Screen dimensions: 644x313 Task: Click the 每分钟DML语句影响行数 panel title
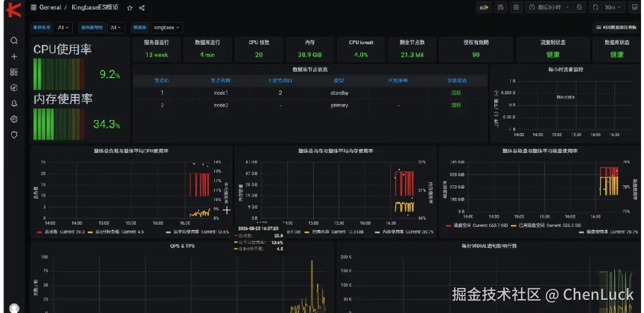490,246
